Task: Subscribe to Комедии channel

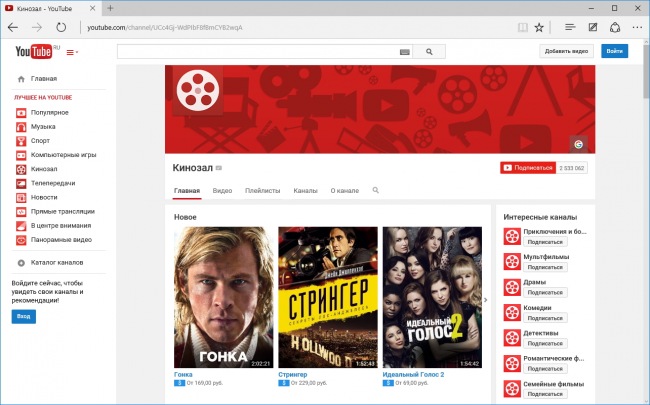Action: coord(545,318)
